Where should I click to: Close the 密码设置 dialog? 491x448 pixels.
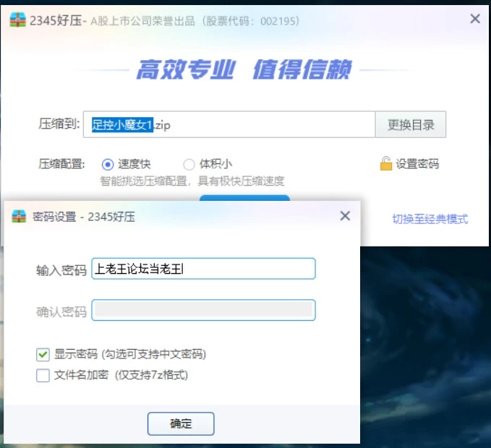(x=345, y=215)
